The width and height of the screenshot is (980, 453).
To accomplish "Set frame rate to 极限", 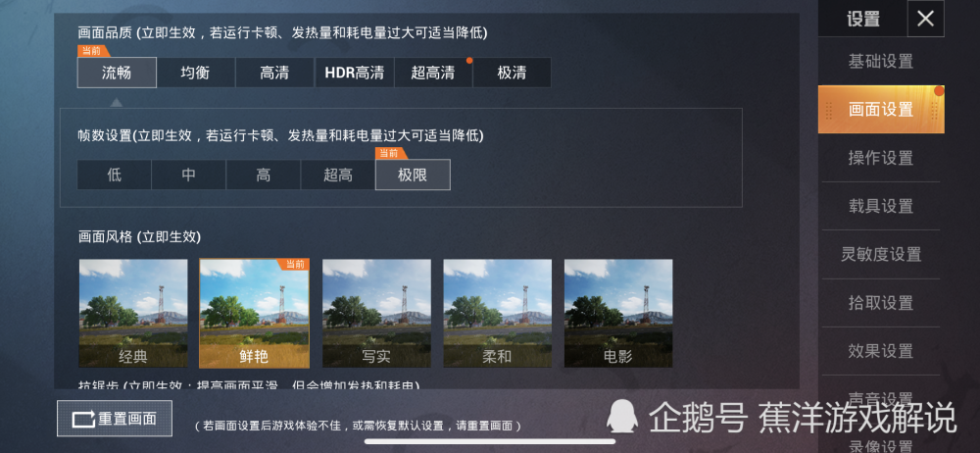I will point(413,175).
